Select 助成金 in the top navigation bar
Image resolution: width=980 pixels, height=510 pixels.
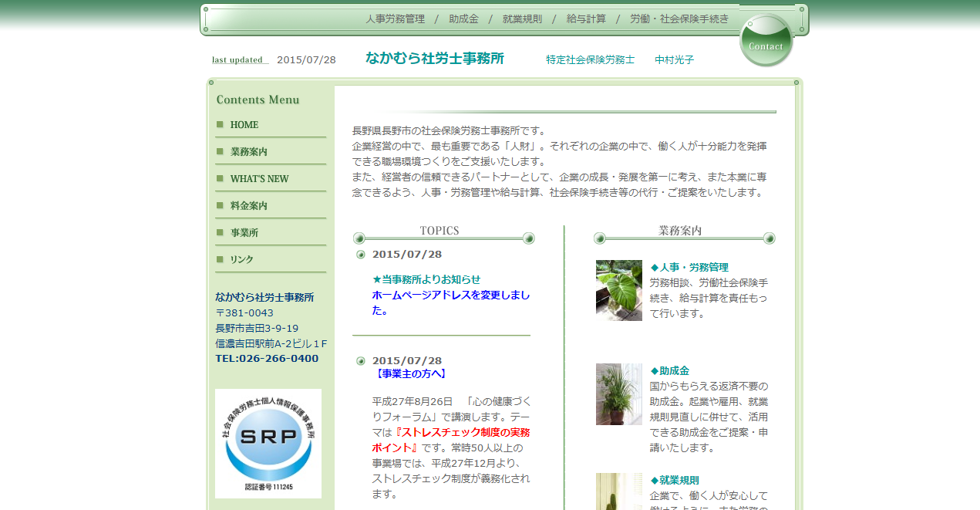[463, 19]
